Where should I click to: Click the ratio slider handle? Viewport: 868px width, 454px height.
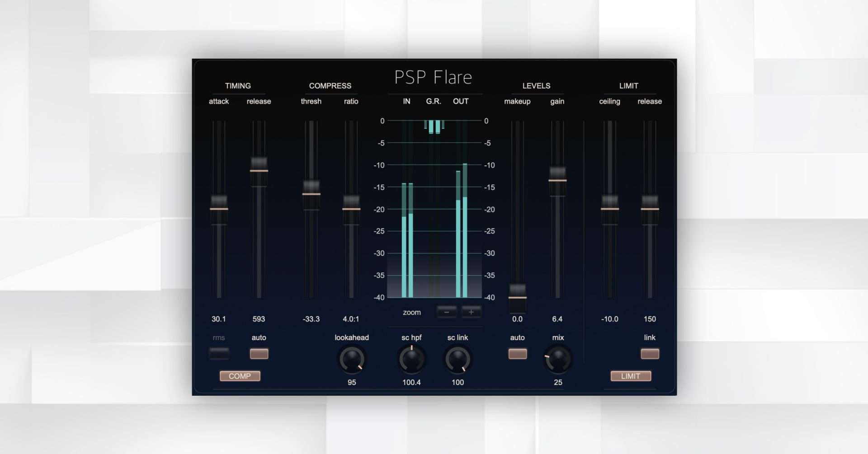351,209
